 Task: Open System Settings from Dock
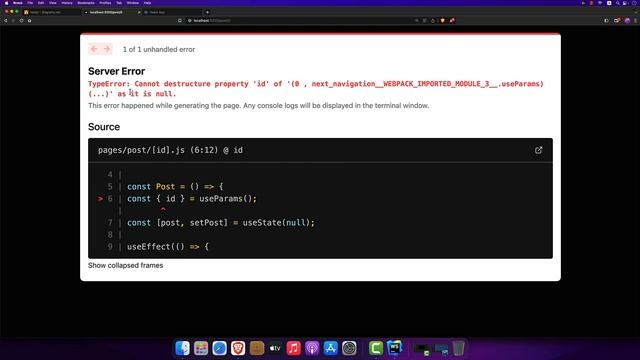349,348
